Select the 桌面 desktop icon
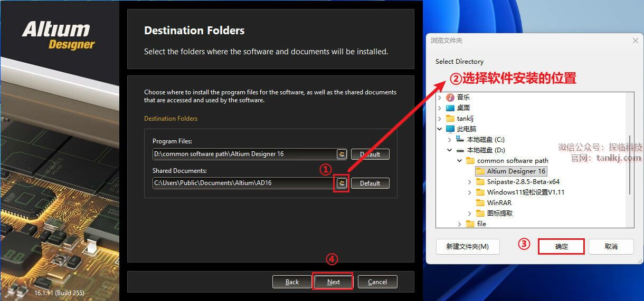The height and width of the screenshot is (301, 644). [450, 108]
